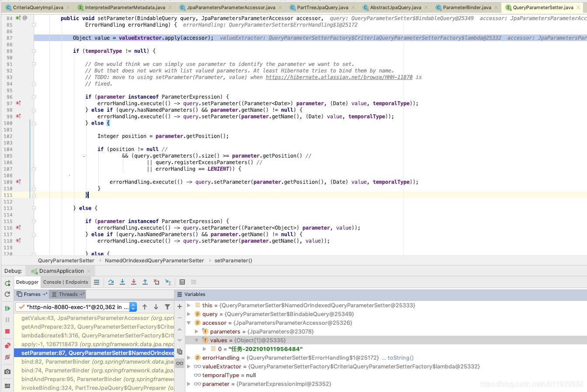Viewport: 587px width, 392px height.
Task: Click the Trace Current Stream Chain icon
Action: pos(194,282)
